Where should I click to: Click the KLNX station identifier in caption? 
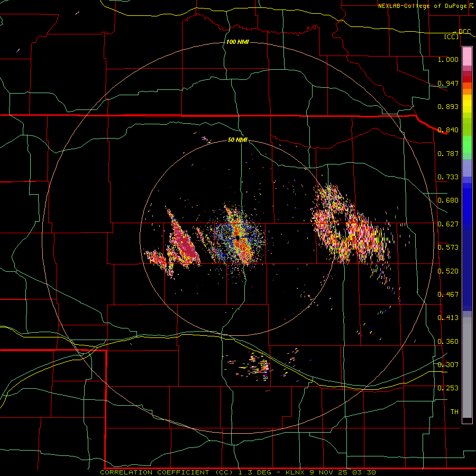[x=296, y=472]
